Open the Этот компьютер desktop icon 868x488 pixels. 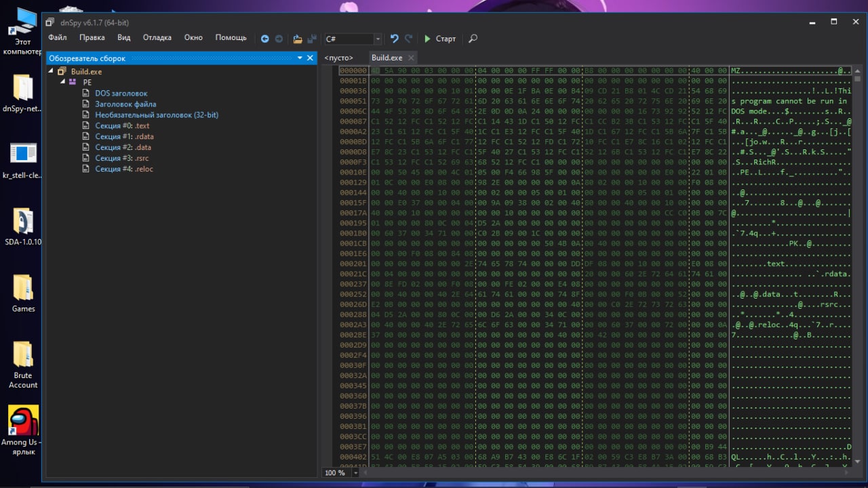22,31
